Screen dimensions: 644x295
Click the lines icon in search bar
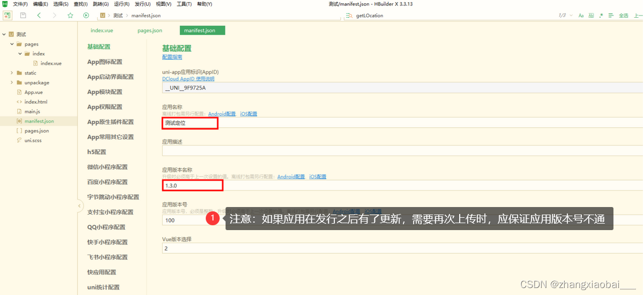(611, 16)
